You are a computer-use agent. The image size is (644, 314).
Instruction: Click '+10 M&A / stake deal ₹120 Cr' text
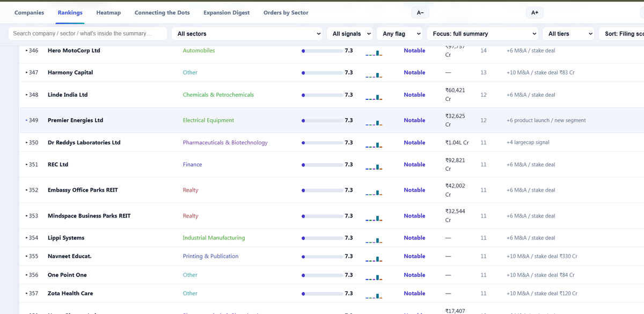coord(541,293)
